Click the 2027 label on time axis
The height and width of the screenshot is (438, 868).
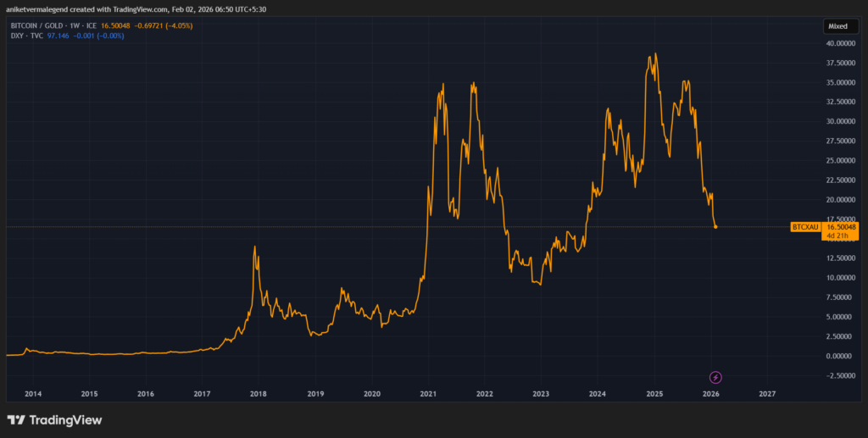coord(767,394)
